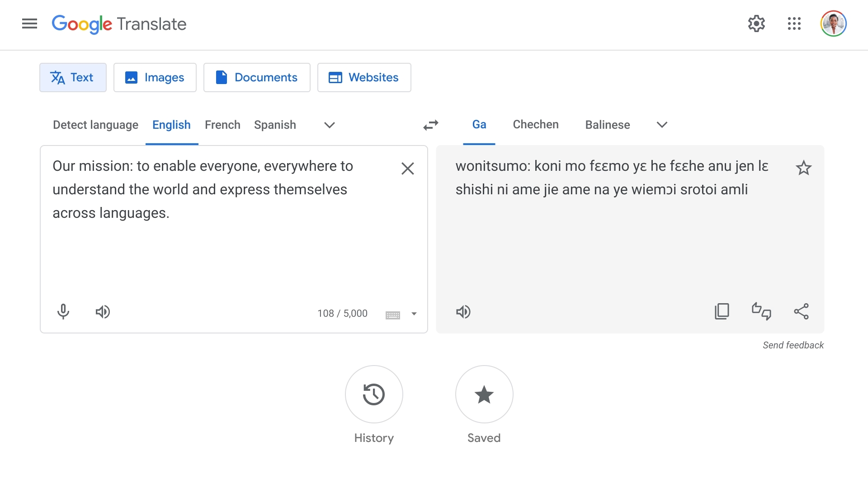Clear the source text with X
The image size is (868, 488).
click(407, 169)
